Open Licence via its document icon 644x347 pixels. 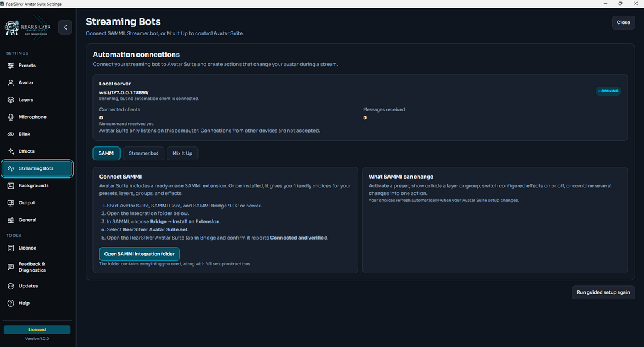pyautogui.click(x=11, y=248)
